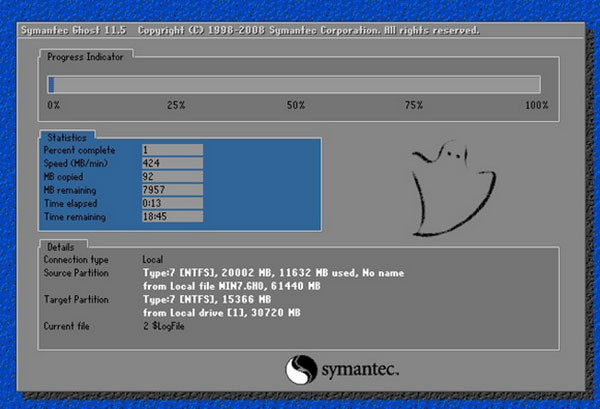The width and height of the screenshot is (600, 409).
Task: Click the Time elapsed value field
Action: point(172,202)
